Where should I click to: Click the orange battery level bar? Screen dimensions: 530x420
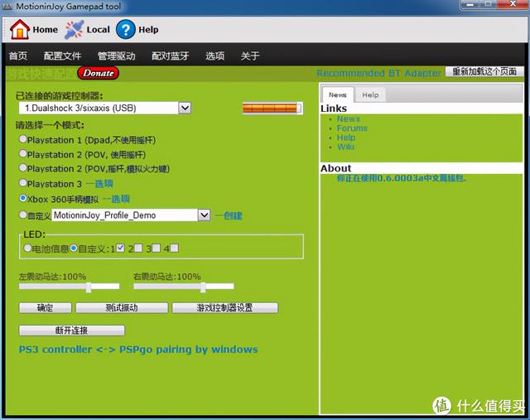tap(272, 109)
